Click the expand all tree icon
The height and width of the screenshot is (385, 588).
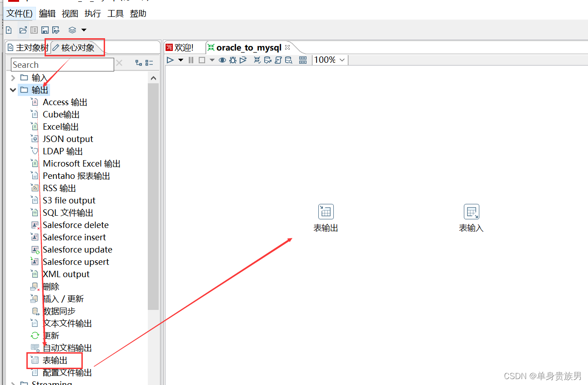(139, 63)
